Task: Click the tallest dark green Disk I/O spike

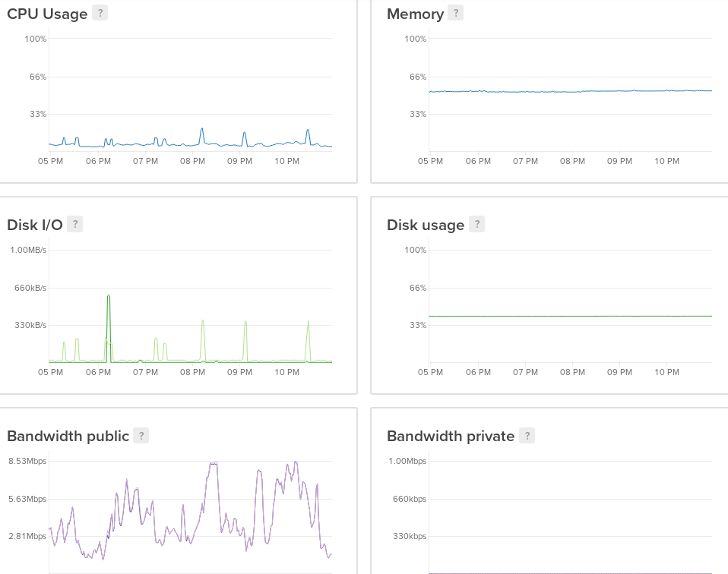Action: click(x=109, y=296)
